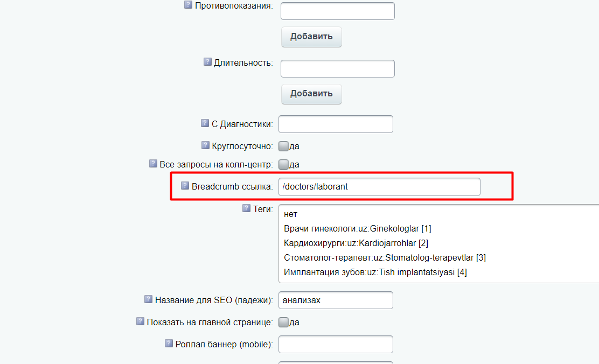Focus the Breadcrumb ссылка input field

pyautogui.click(x=379, y=187)
